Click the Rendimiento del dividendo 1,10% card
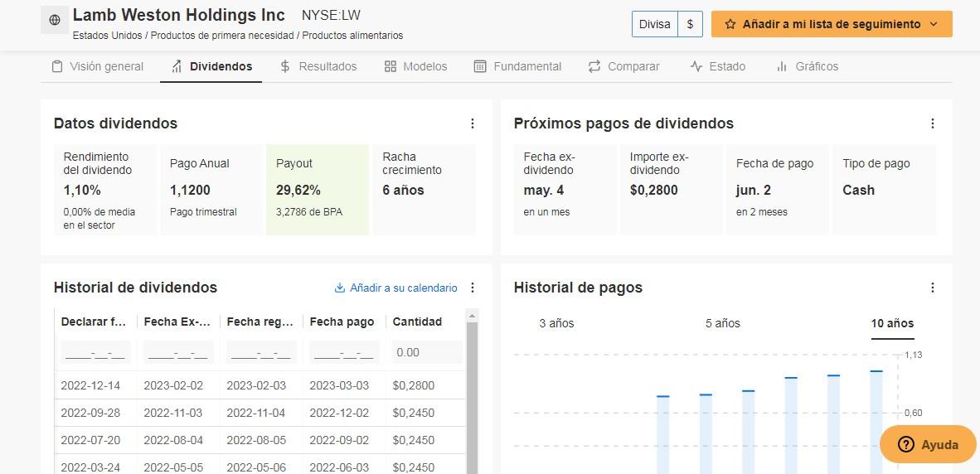The height and width of the screenshot is (474, 980). click(x=105, y=190)
